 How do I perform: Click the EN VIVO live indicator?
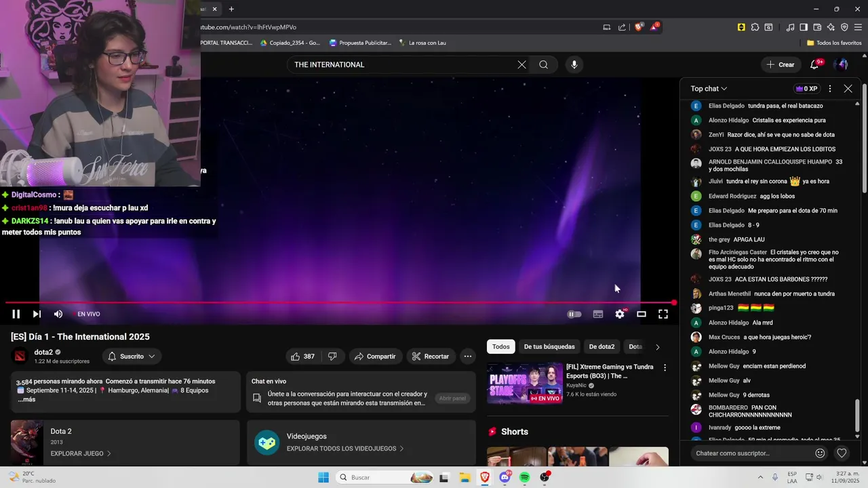[x=89, y=314]
